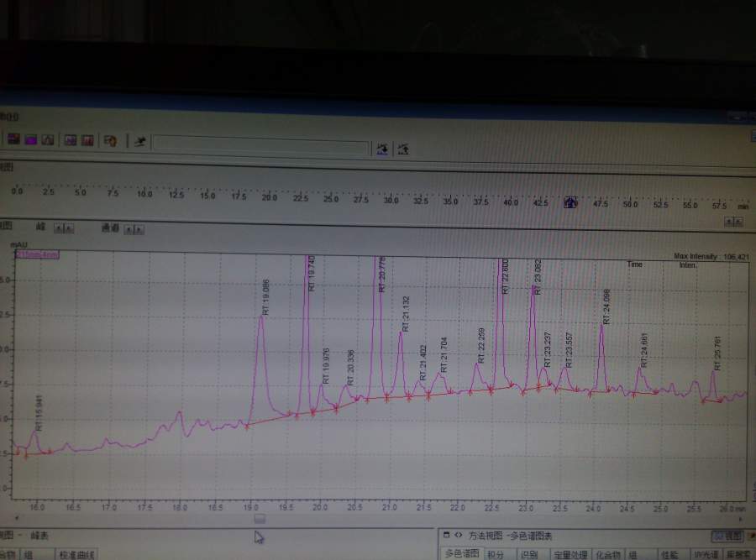The height and width of the screenshot is (560, 756).
Task: Click peak label RT:21.704
Action: [444, 355]
